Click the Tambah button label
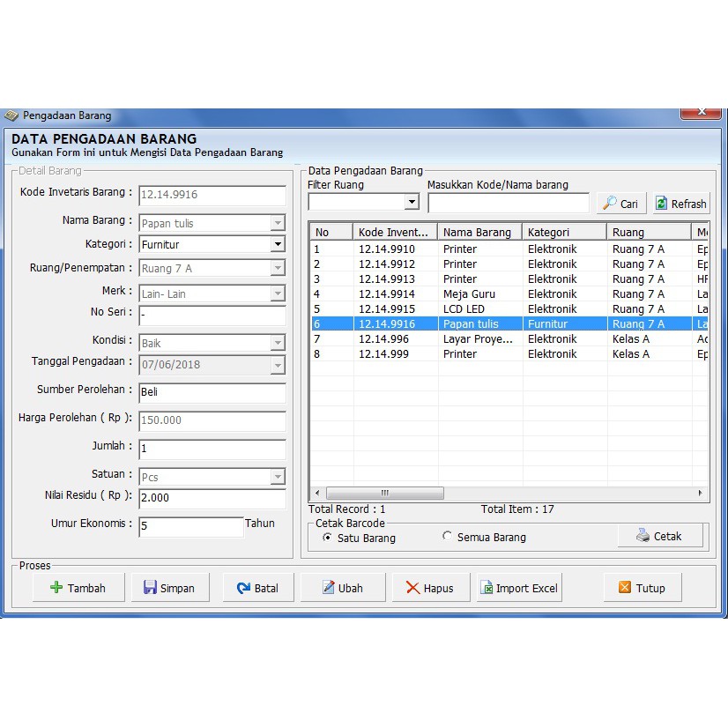This screenshot has width=728, height=728. [86, 588]
